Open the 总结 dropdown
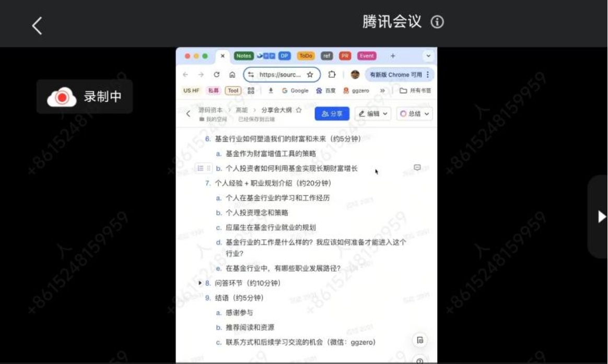 414,114
